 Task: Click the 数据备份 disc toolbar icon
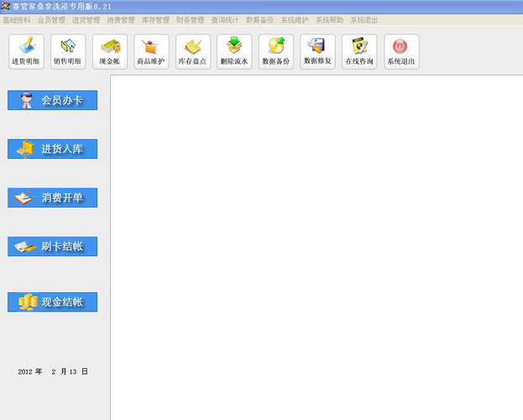(x=276, y=52)
